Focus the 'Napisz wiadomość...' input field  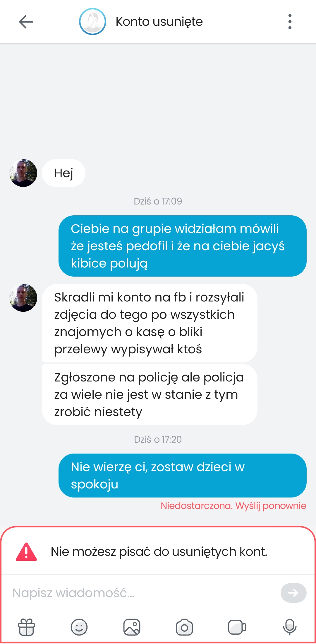pos(143,593)
